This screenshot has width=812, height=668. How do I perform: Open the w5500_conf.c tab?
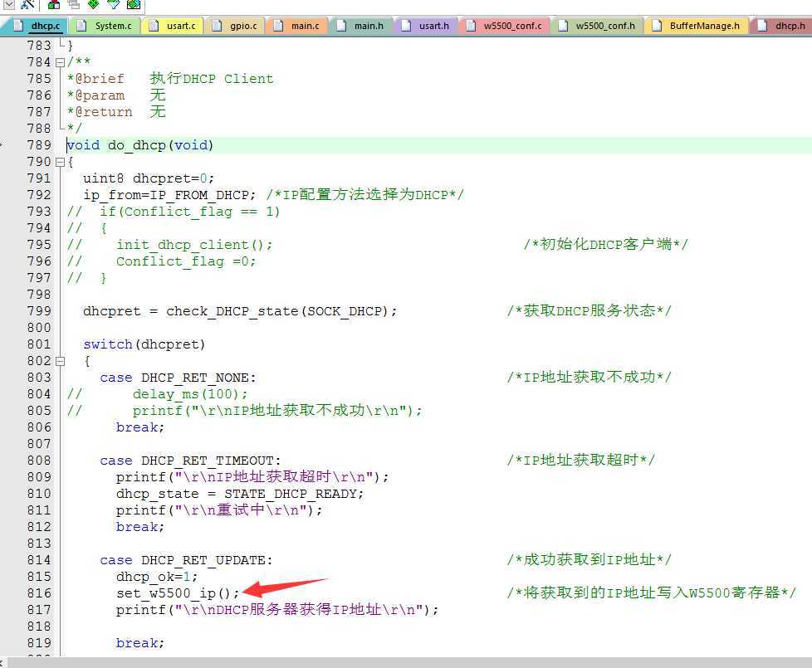point(505,26)
